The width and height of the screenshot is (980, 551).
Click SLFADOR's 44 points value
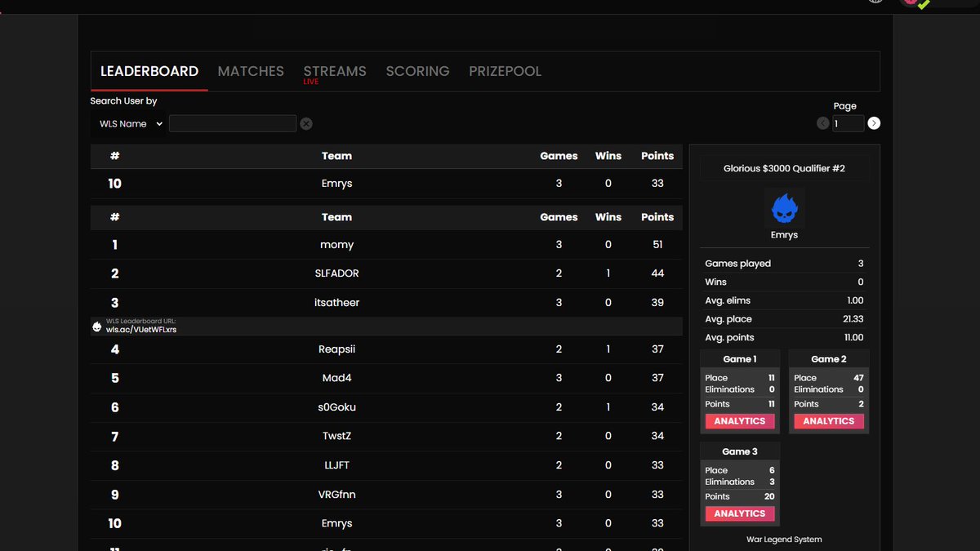tap(657, 273)
